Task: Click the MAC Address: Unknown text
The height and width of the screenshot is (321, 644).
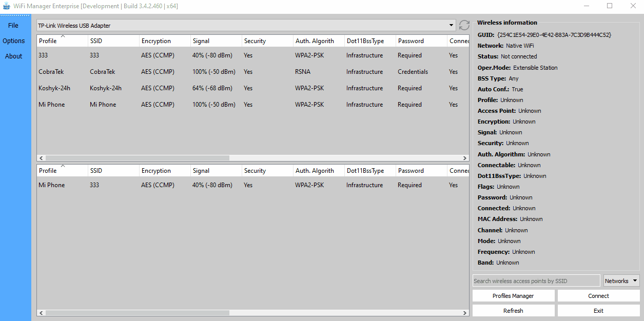Action: click(510, 219)
